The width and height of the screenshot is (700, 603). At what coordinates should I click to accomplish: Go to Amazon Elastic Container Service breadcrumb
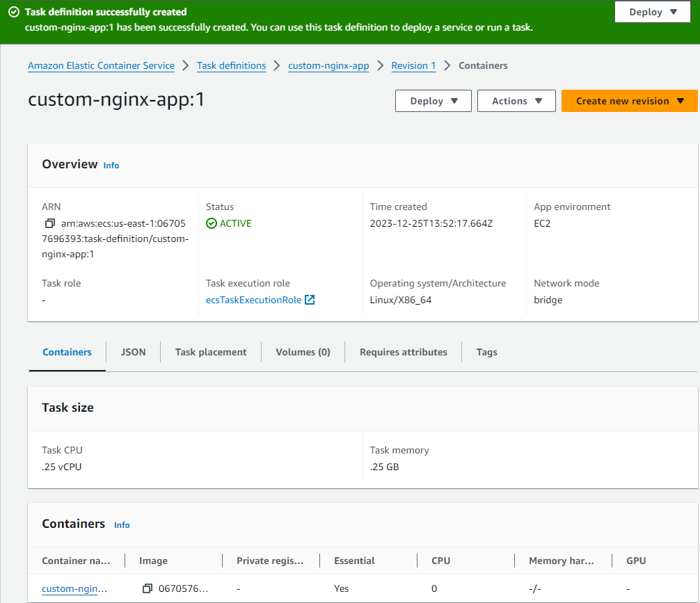(102, 65)
